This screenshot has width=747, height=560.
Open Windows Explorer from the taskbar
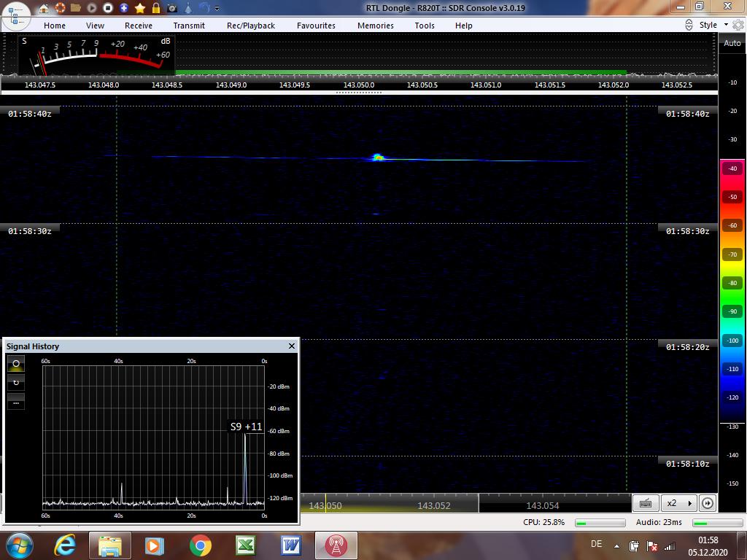click(109, 545)
